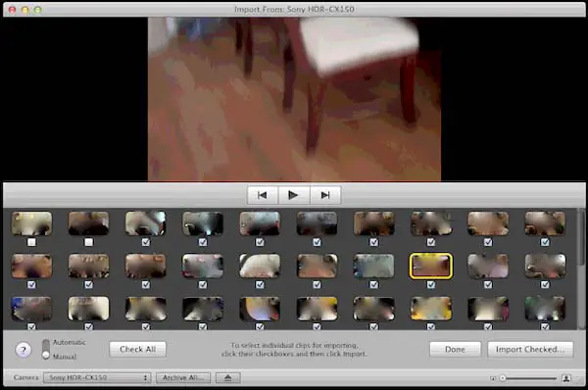Select the second clip thumbnail in row one
The width and height of the screenshot is (588, 390).
click(x=88, y=223)
